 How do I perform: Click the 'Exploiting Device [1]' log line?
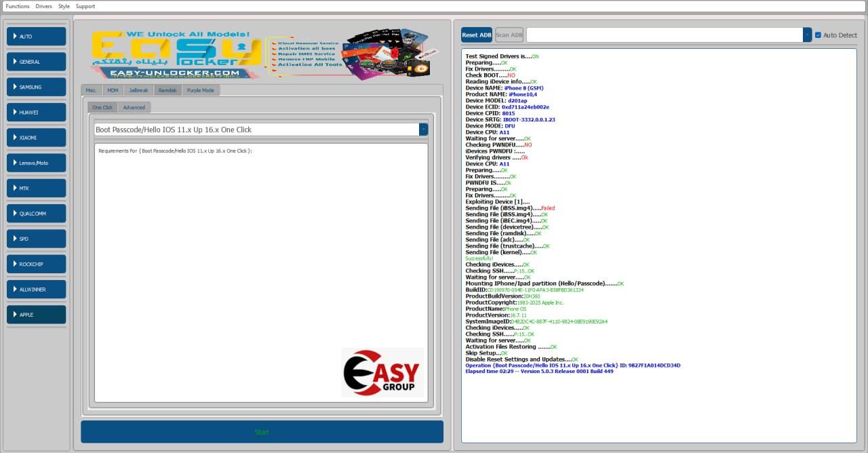(498, 201)
